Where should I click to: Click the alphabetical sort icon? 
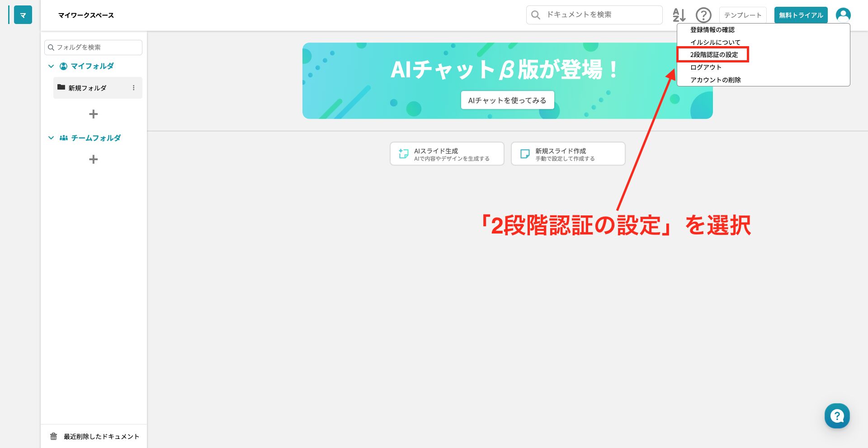(679, 15)
